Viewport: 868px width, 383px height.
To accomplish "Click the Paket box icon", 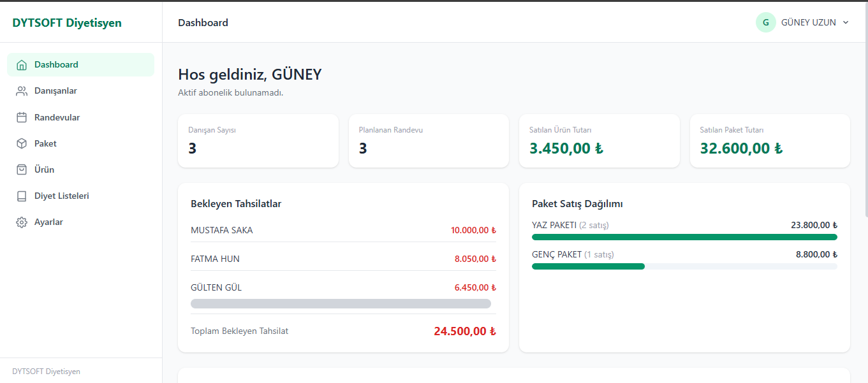I will point(22,143).
